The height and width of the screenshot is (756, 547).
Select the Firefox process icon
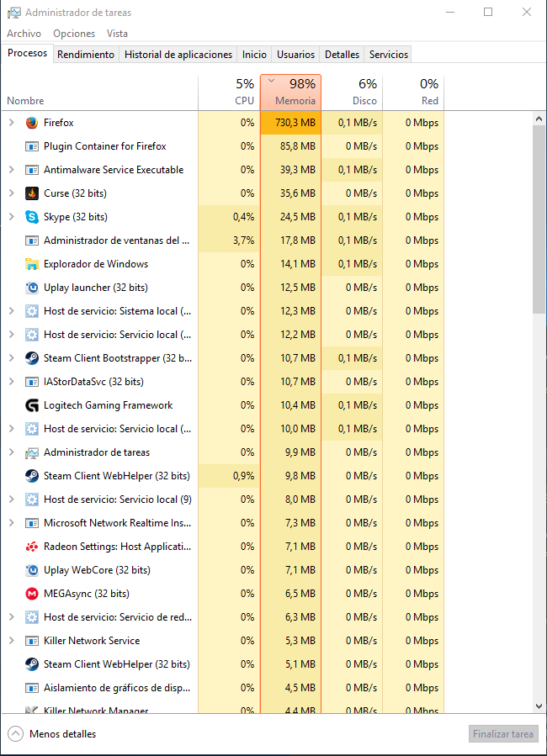click(32, 123)
